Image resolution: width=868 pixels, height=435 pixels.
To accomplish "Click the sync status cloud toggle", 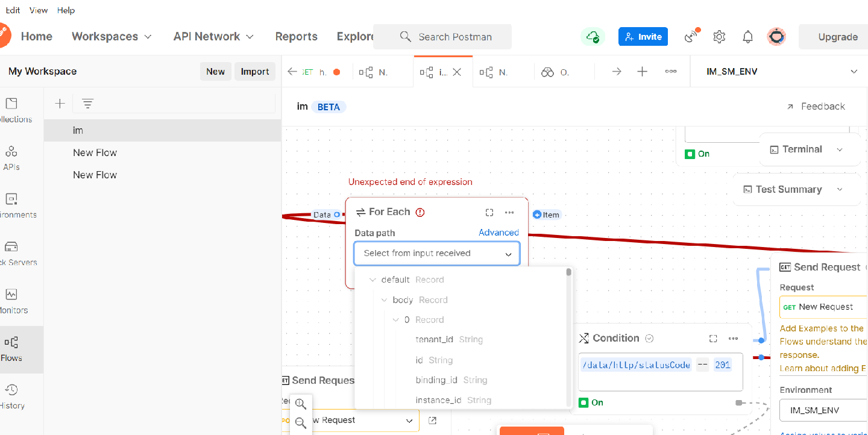I will (592, 36).
